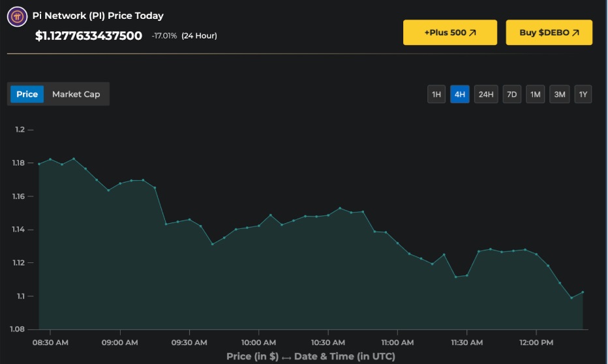The image size is (608, 364).
Task: Click the last data point on the chart
Action: tap(583, 292)
